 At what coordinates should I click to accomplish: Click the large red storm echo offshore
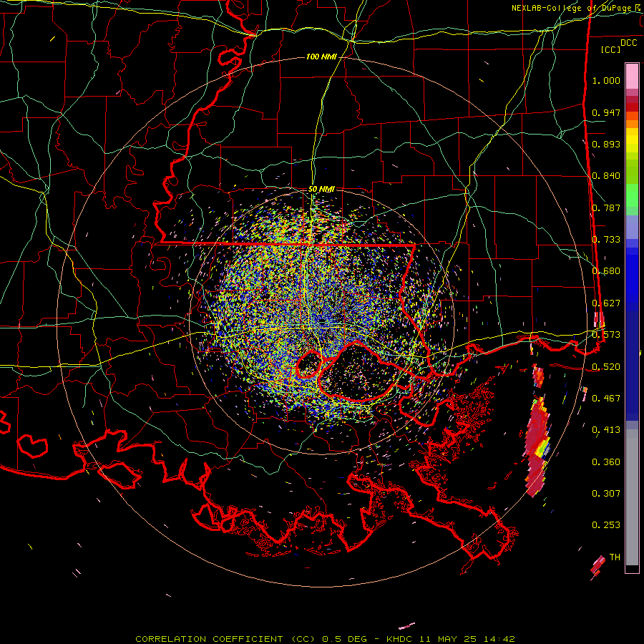536,448
